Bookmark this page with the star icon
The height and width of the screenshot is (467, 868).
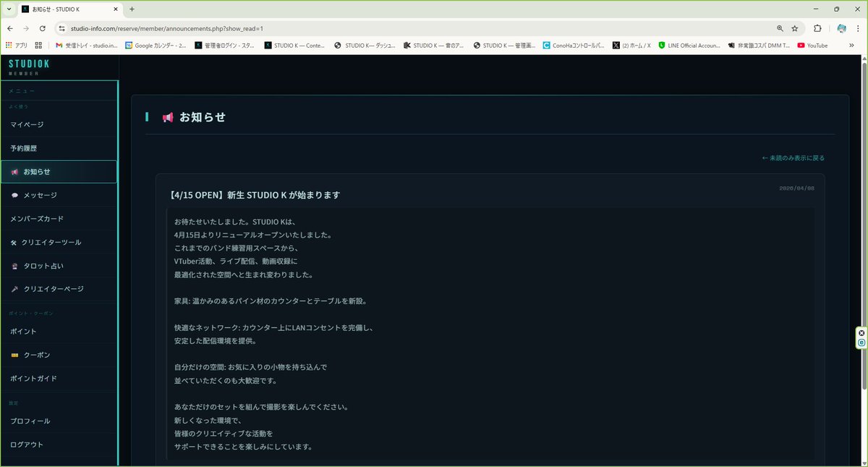(795, 28)
